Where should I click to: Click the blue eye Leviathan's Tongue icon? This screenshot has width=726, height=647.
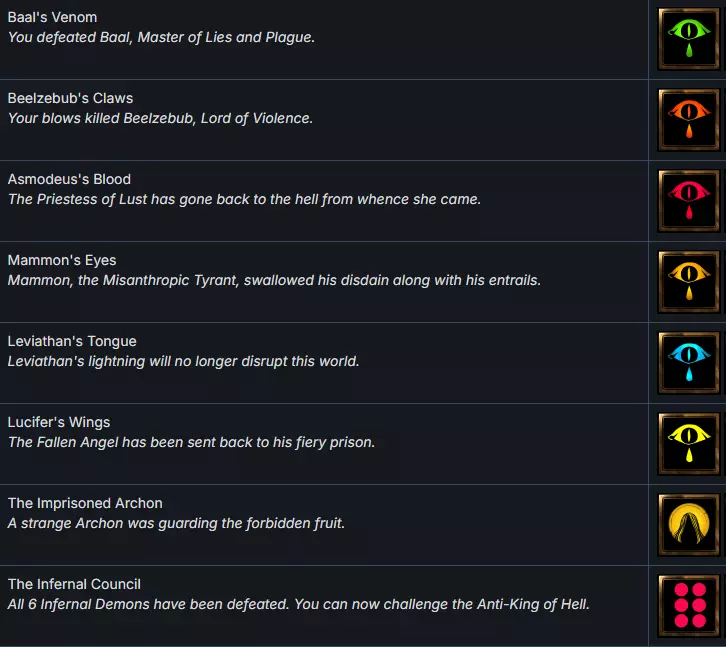(x=689, y=363)
